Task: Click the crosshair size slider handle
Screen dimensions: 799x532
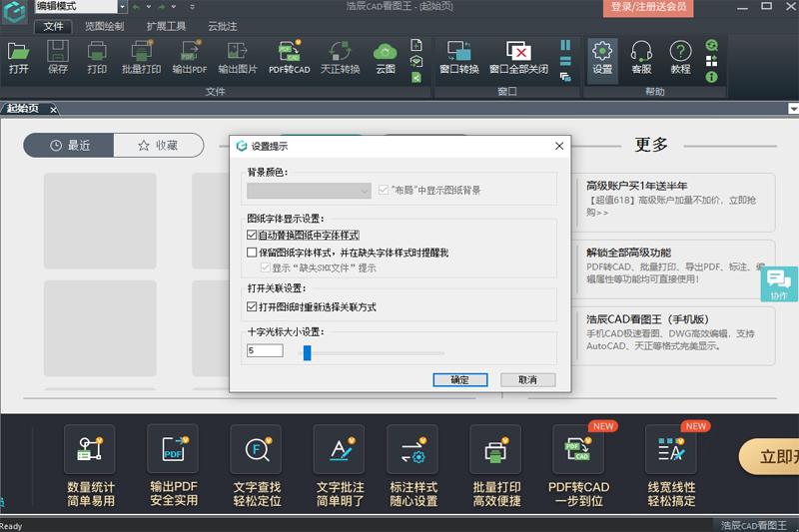Action: [x=307, y=352]
